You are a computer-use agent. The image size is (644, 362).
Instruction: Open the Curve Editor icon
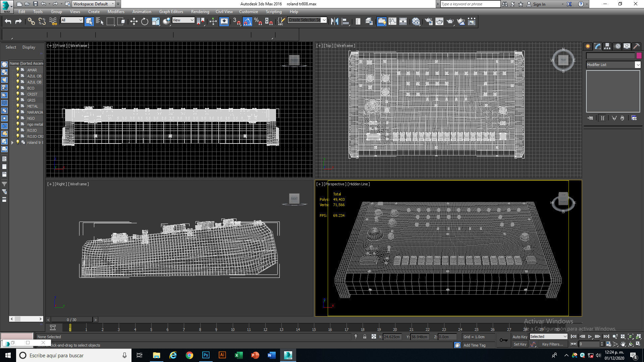tap(392, 21)
